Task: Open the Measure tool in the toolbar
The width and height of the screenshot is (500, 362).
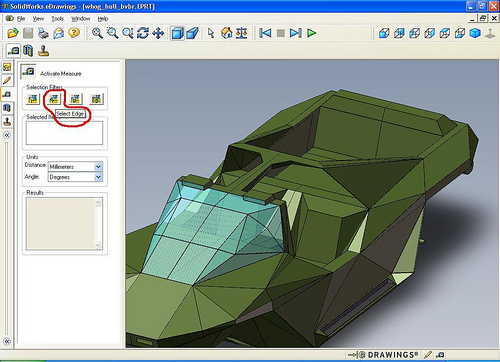Action: 14,51
